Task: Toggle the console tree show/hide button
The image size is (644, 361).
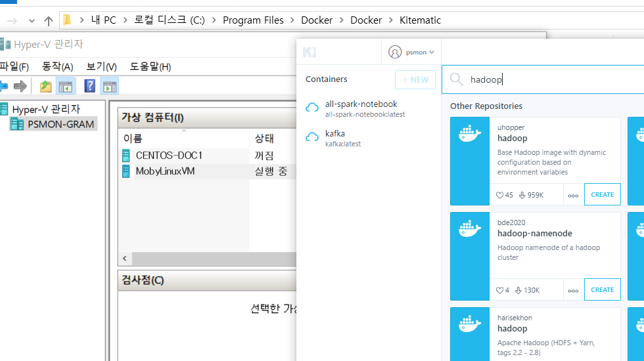Action: [66, 86]
